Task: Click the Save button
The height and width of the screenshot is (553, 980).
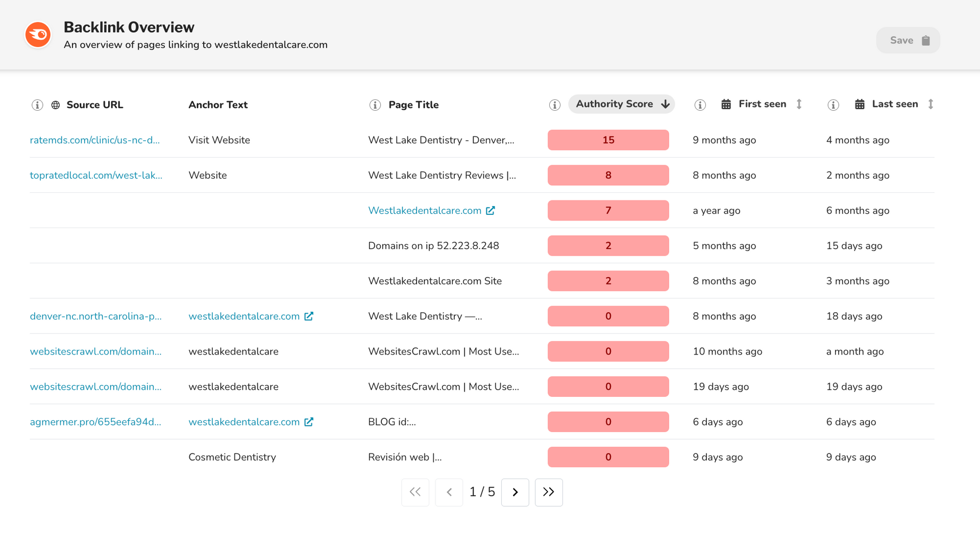Action: tap(908, 40)
